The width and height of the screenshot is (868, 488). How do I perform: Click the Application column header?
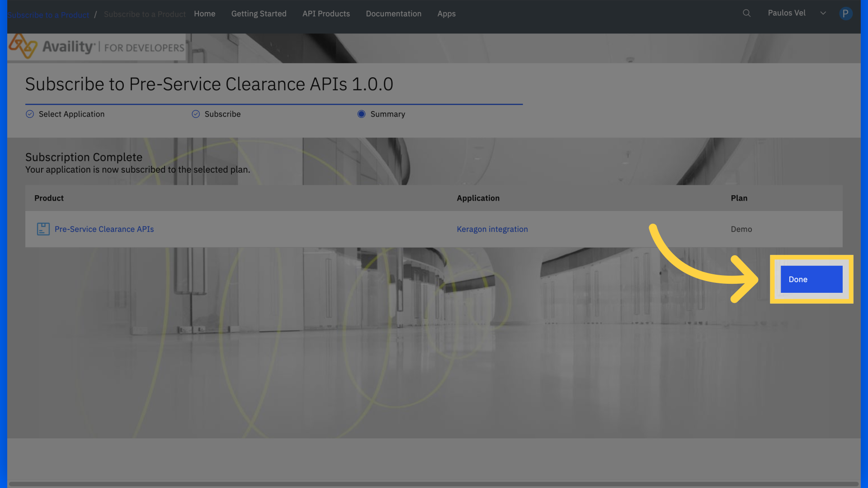click(x=478, y=198)
